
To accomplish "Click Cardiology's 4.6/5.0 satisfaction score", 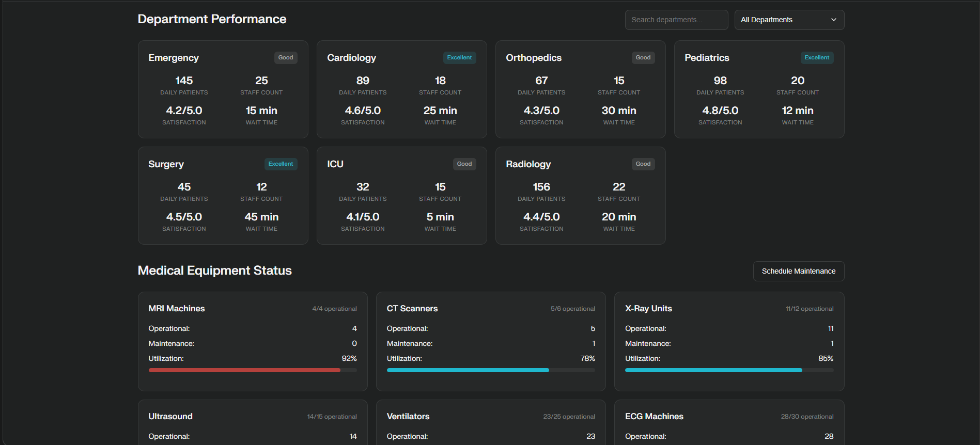I will tap(363, 110).
